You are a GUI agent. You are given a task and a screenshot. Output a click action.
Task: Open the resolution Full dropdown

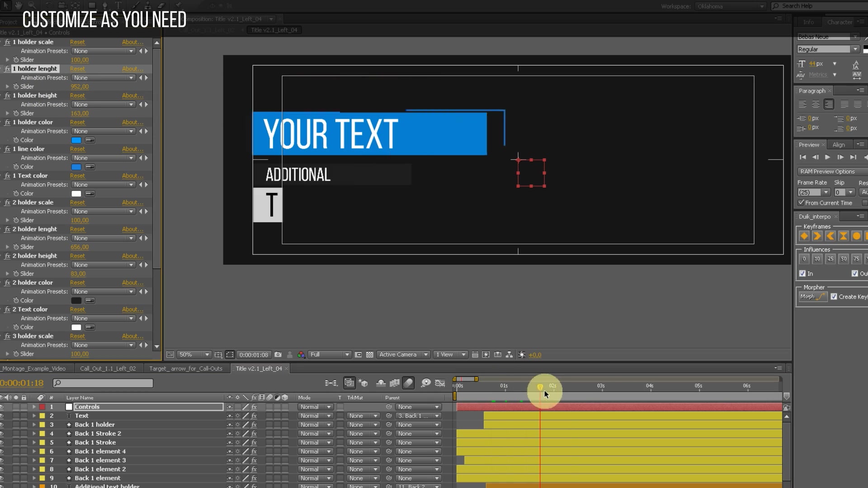coord(330,355)
